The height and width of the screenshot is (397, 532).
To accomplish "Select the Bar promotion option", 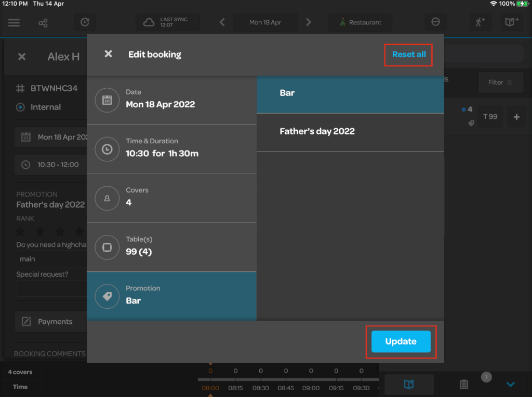I will [x=350, y=93].
